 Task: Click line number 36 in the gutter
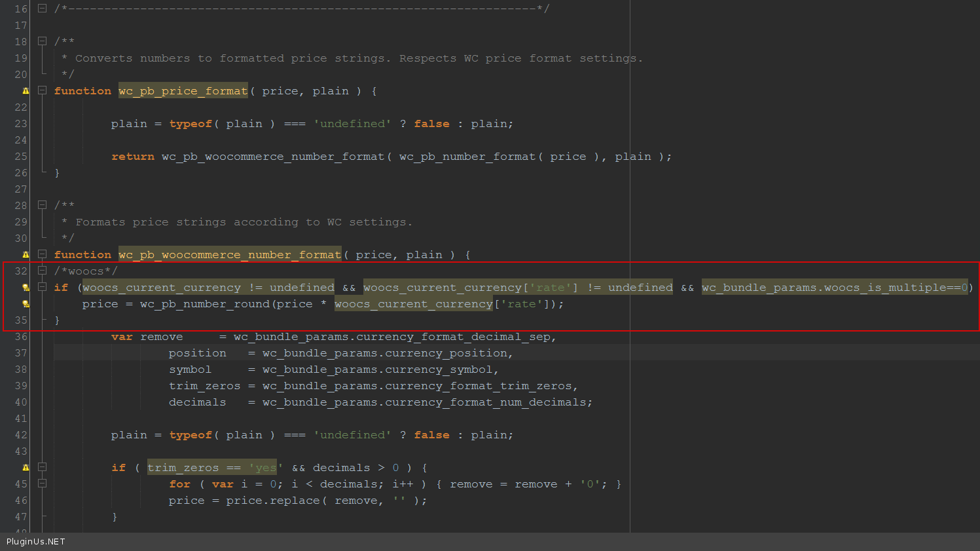pyautogui.click(x=21, y=337)
